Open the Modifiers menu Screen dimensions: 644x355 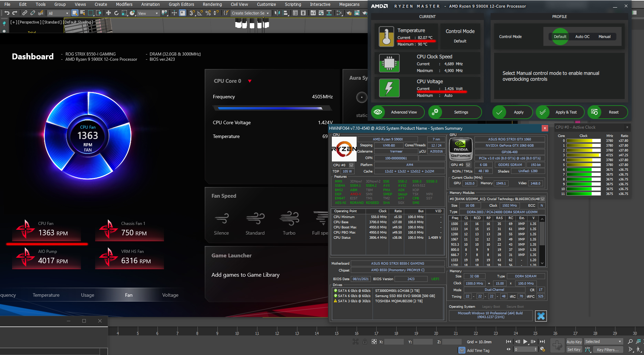(124, 4)
